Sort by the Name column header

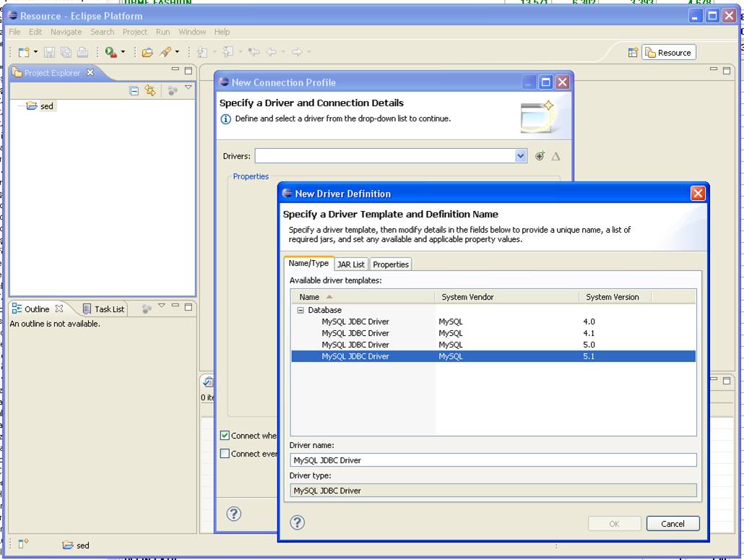[363, 296]
